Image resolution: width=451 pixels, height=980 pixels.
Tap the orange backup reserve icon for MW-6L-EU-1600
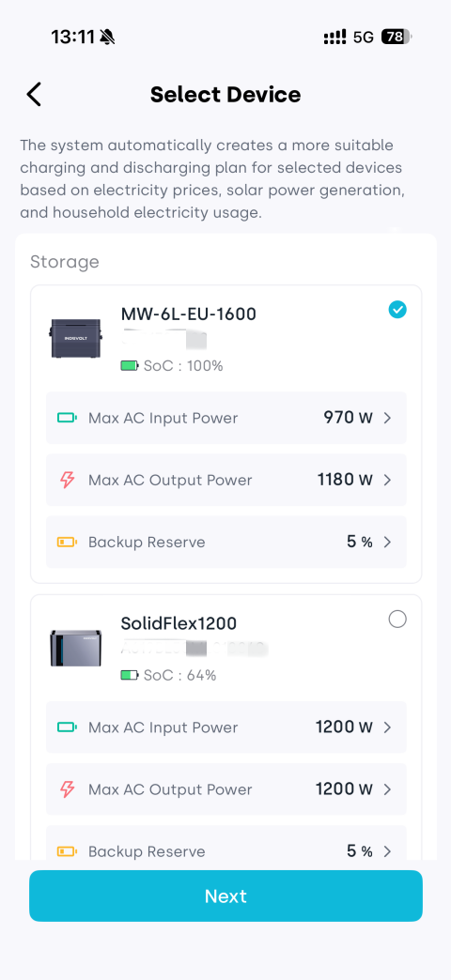tap(67, 542)
